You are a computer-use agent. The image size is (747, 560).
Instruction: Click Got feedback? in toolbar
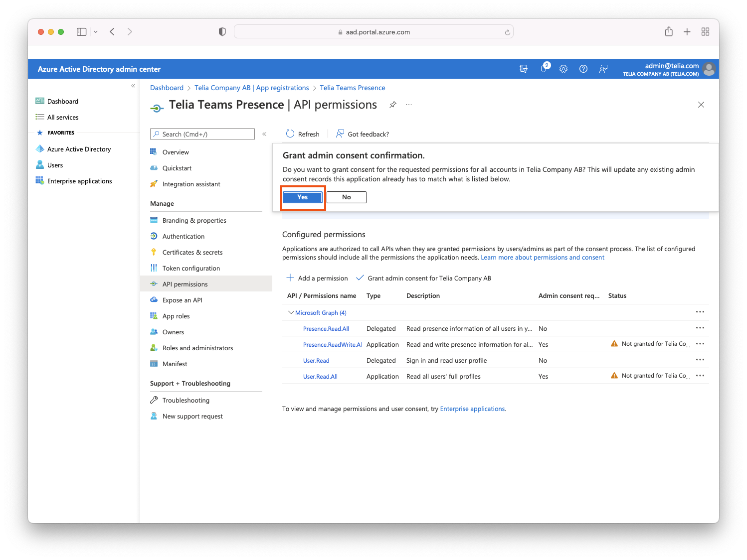[x=363, y=134]
